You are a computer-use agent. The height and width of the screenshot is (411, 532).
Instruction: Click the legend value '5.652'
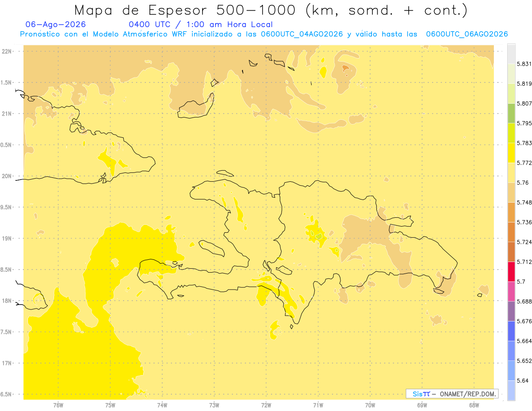[524, 360]
